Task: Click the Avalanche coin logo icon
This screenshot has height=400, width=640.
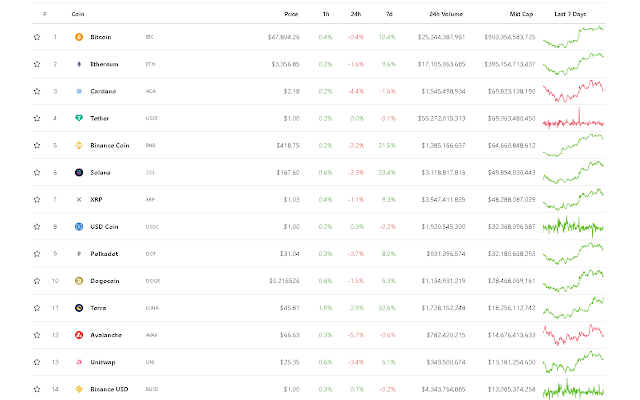Action: pyautogui.click(x=79, y=335)
